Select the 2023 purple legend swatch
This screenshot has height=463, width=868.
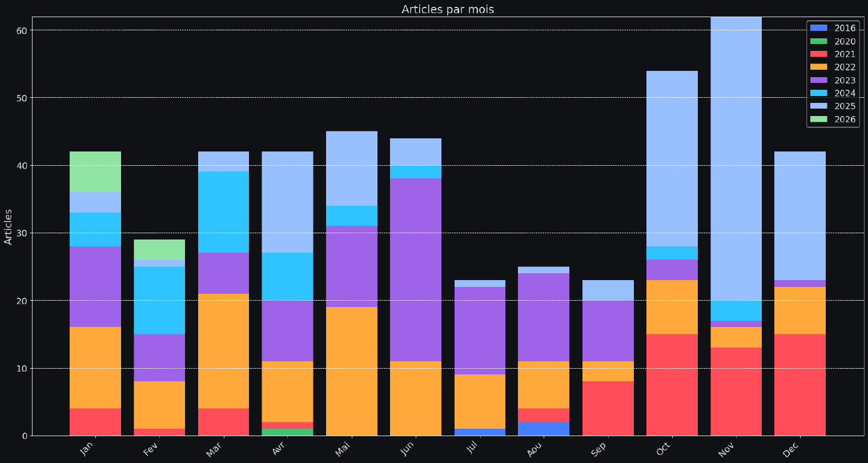tap(819, 81)
